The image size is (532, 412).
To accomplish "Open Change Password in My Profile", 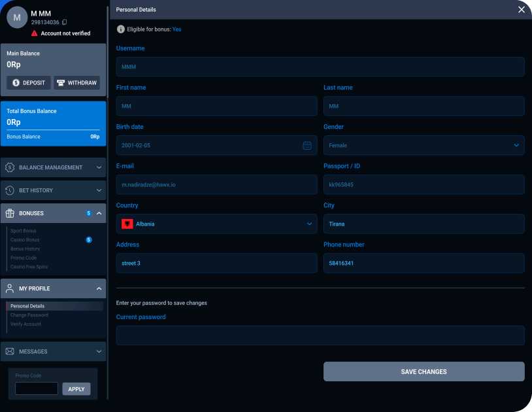I will tap(29, 315).
